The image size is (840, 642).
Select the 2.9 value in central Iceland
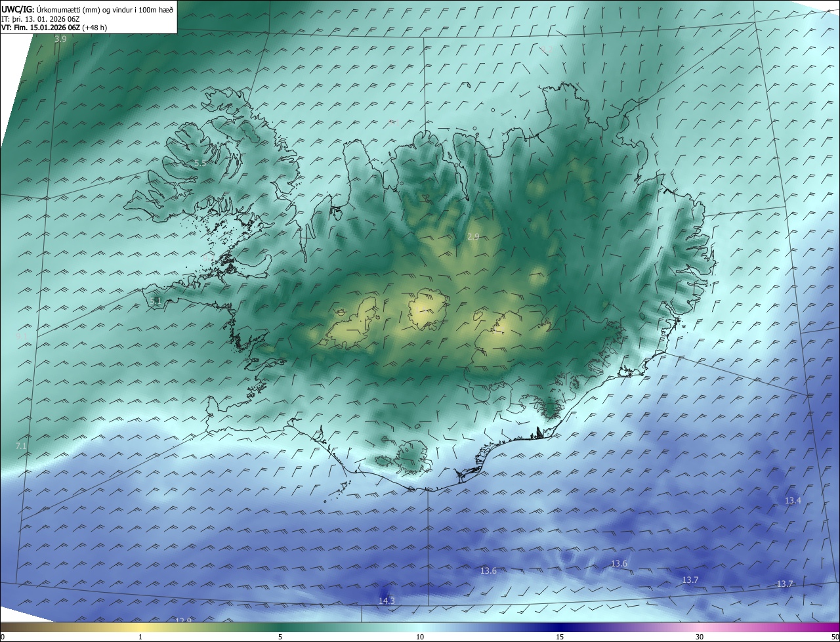pyautogui.click(x=473, y=236)
